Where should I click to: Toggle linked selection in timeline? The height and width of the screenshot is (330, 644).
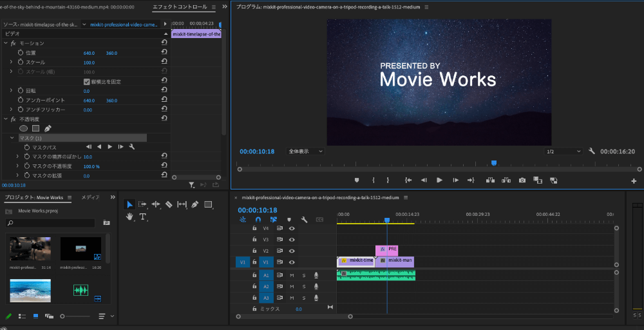274,220
